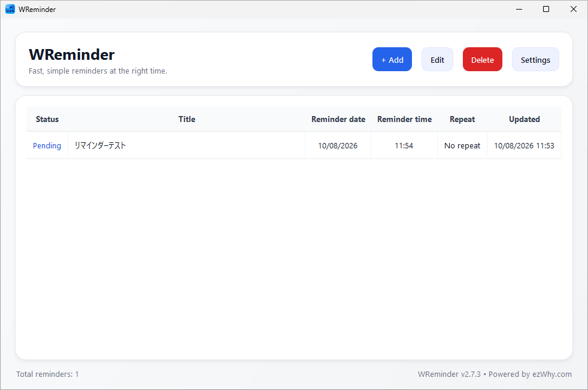Click the Total reminders: 1 status text
This screenshot has height=390, width=588.
coord(47,374)
